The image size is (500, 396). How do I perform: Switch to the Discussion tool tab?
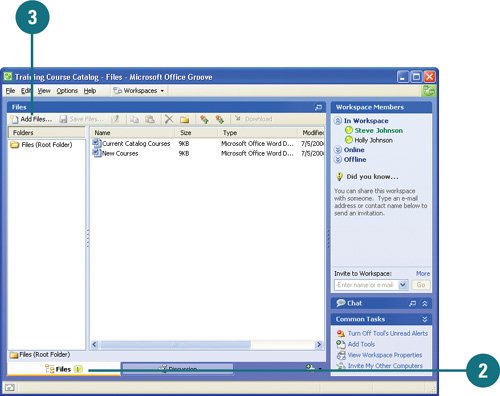pos(177,369)
